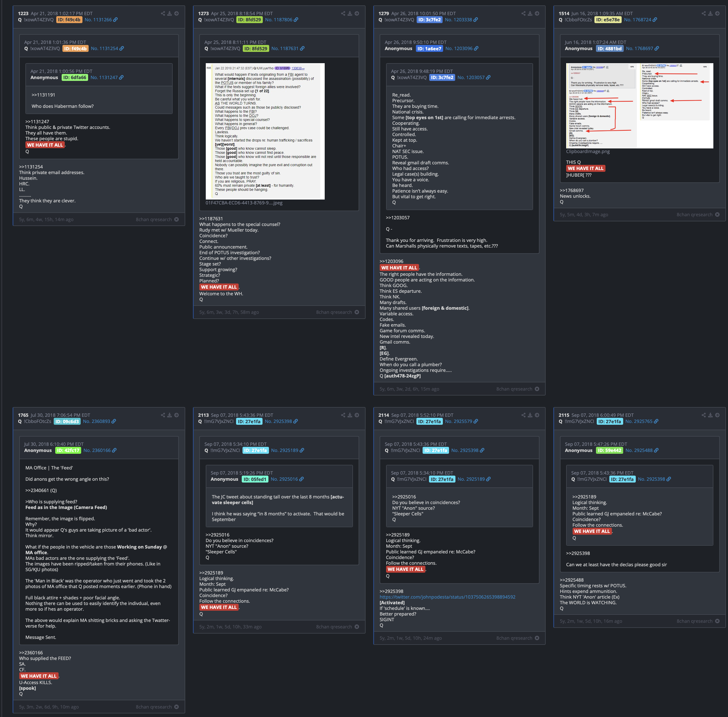Open link No. 1131266
The height and width of the screenshot is (717, 728).
[x=100, y=20]
